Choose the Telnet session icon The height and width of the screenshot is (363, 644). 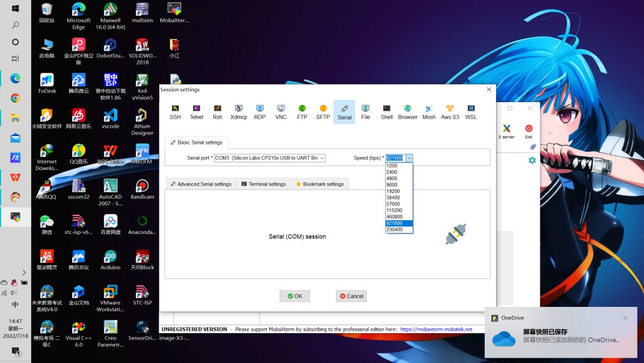point(196,112)
